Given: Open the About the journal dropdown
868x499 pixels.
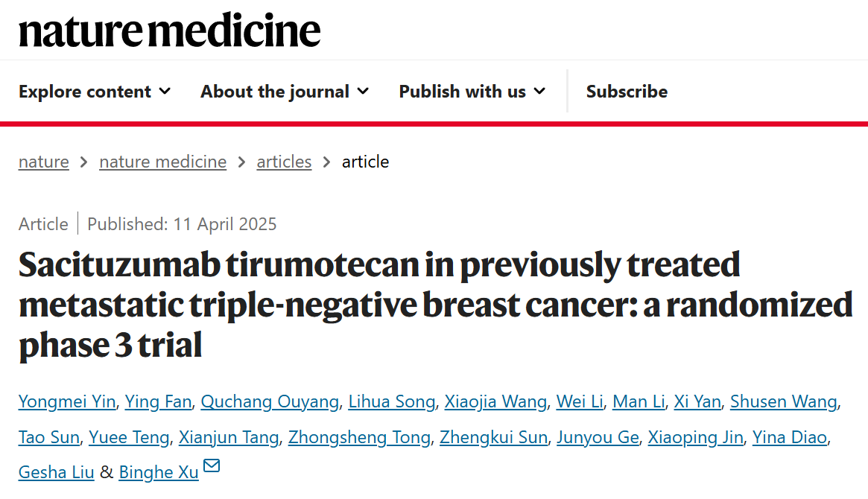Looking at the screenshot, I should click(285, 92).
